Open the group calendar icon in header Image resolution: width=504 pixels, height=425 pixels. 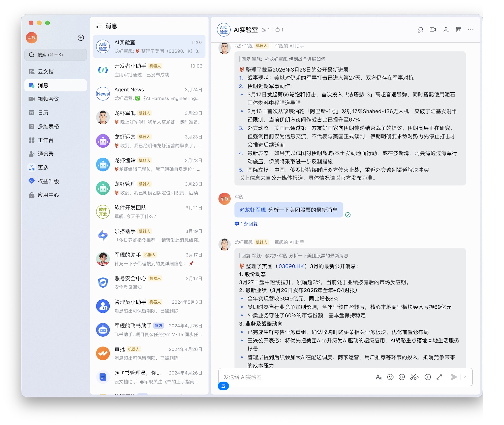(458, 30)
